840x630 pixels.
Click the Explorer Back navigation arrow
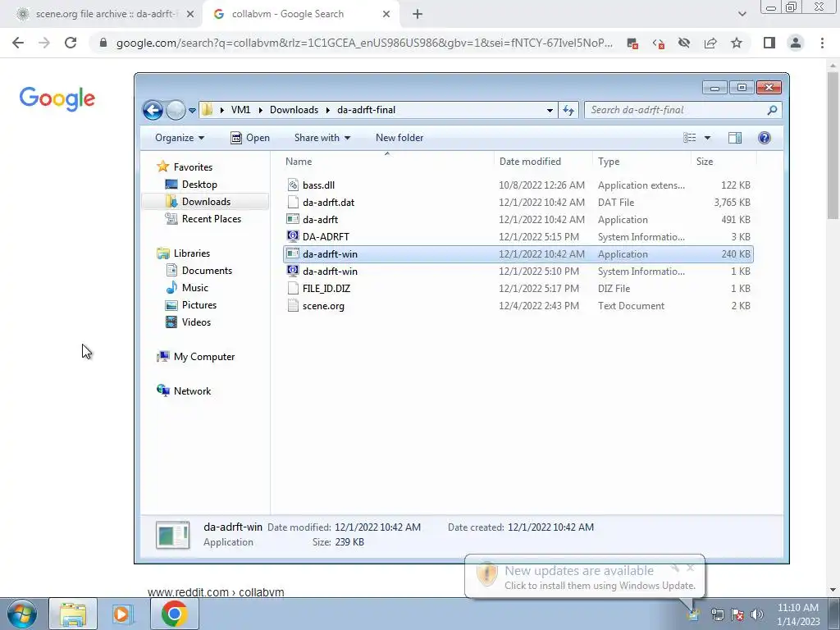point(153,111)
